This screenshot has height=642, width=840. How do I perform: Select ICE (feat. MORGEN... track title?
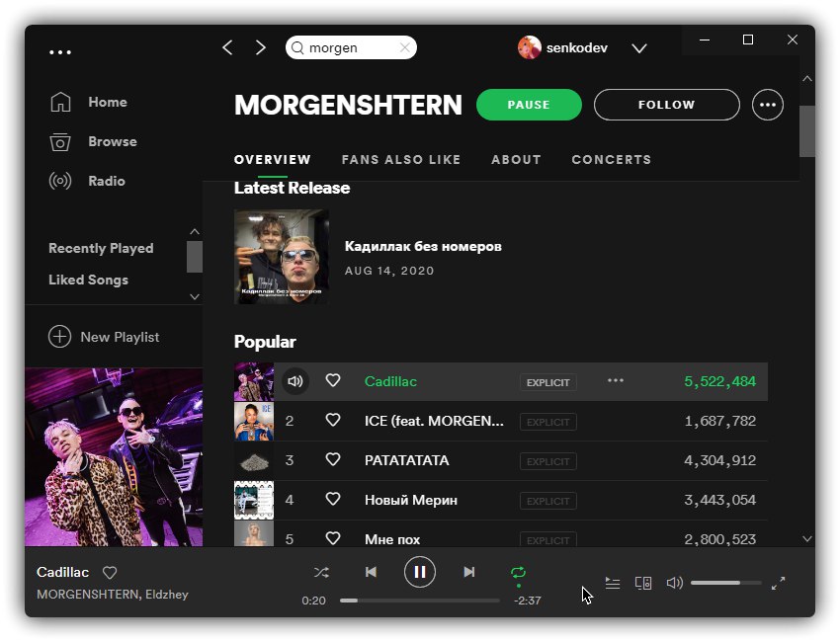pyautogui.click(x=434, y=421)
